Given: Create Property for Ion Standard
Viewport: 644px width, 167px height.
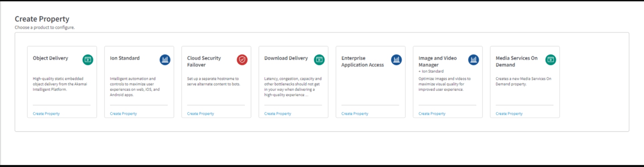Looking at the screenshot, I should pyautogui.click(x=123, y=114).
